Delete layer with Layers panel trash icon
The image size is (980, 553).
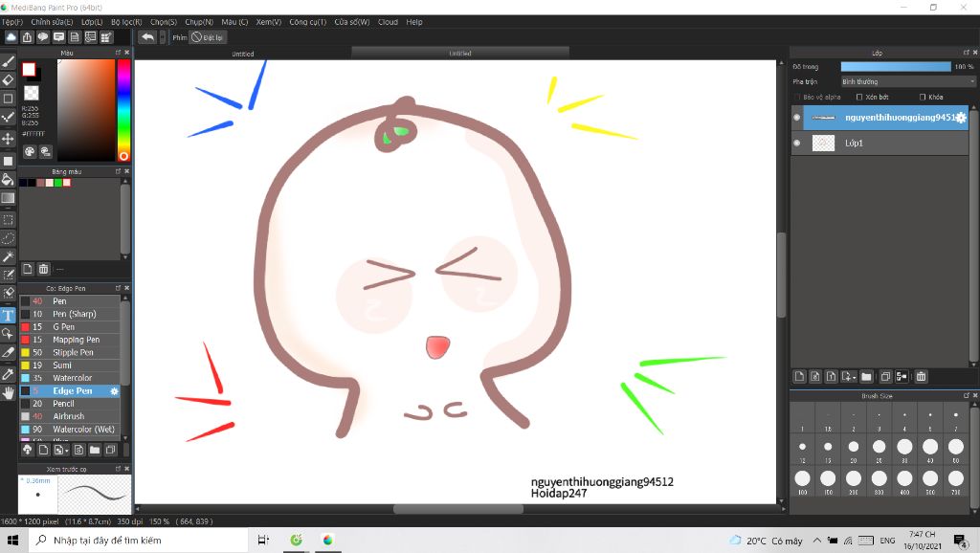pos(921,376)
